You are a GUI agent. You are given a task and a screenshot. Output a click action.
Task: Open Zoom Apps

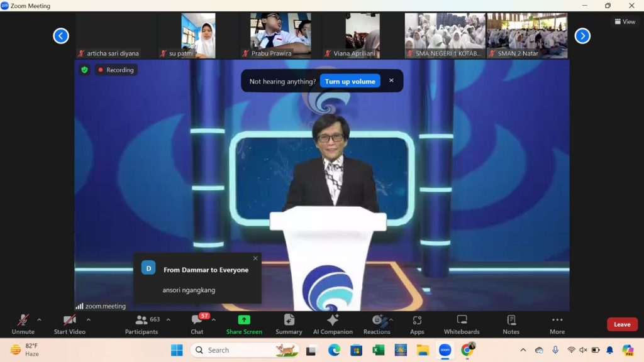coord(417,320)
